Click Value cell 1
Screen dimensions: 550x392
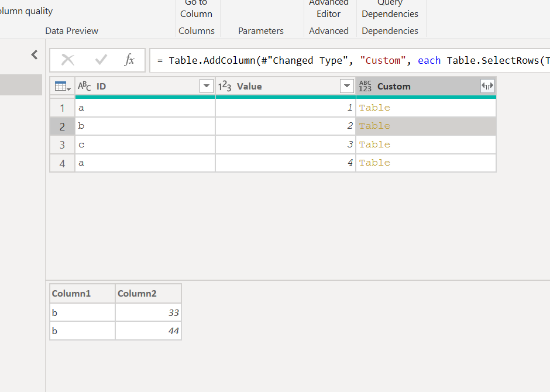(x=286, y=108)
